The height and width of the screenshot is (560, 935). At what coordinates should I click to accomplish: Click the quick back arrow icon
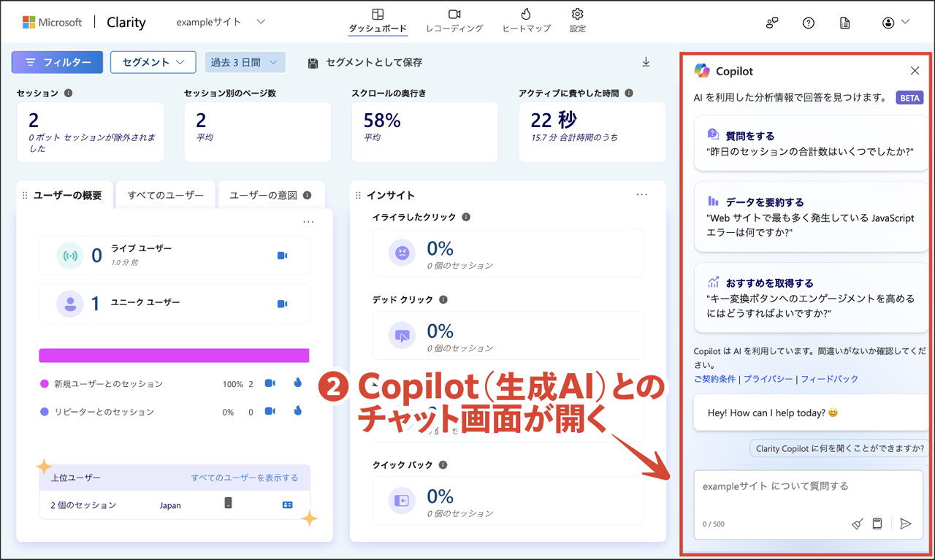(x=402, y=501)
